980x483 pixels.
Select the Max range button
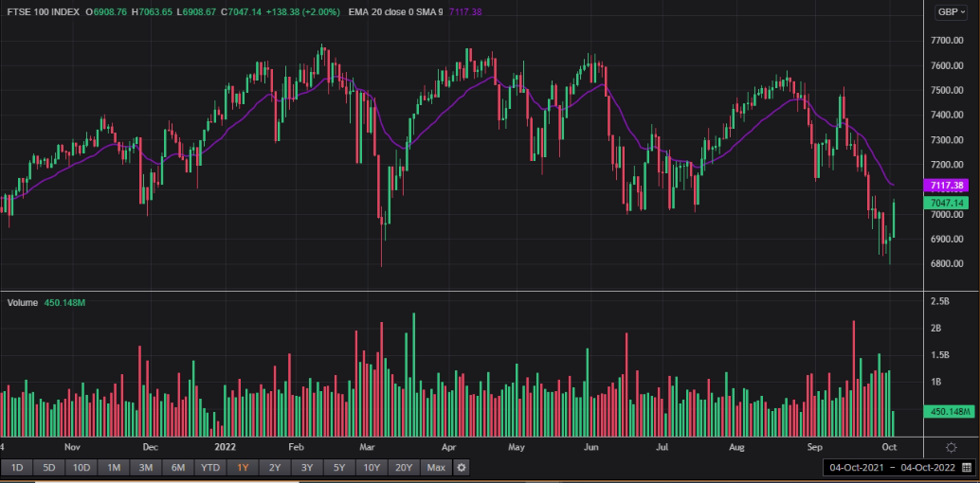[x=436, y=468]
